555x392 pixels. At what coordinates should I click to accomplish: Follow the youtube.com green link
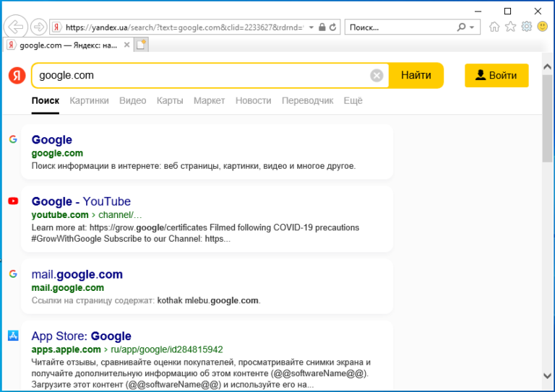click(x=60, y=215)
